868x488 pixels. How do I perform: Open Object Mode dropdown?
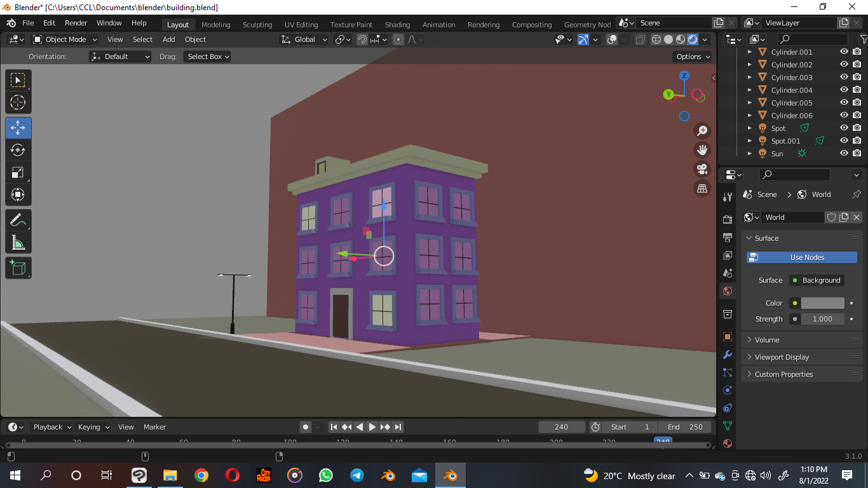point(65,39)
